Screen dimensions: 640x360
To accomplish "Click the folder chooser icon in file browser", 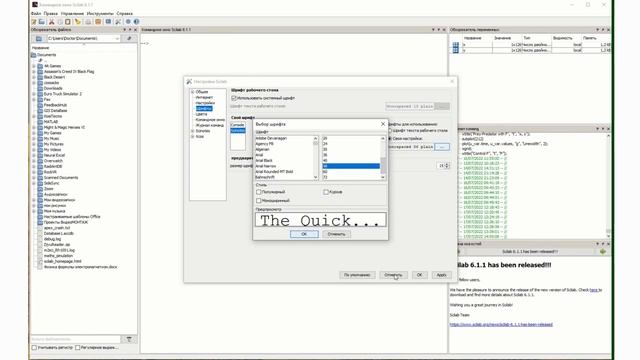I will click(38, 38).
